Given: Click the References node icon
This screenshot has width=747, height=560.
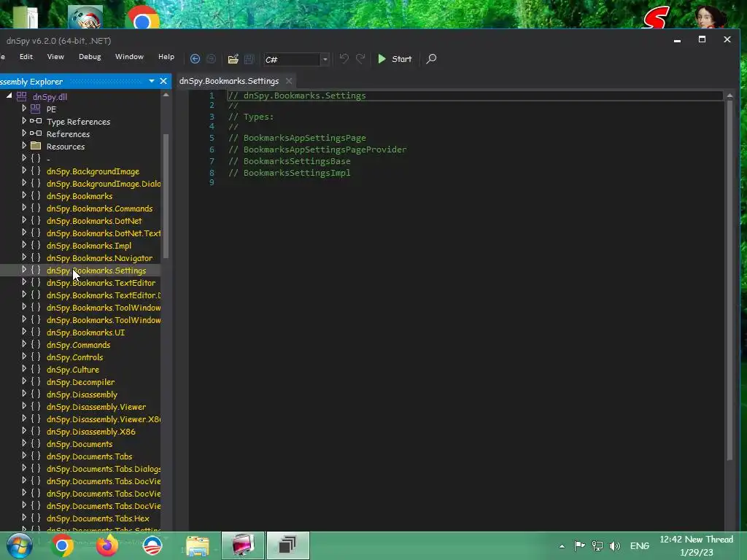Looking at the screenshot, I should tap(36, 133).
